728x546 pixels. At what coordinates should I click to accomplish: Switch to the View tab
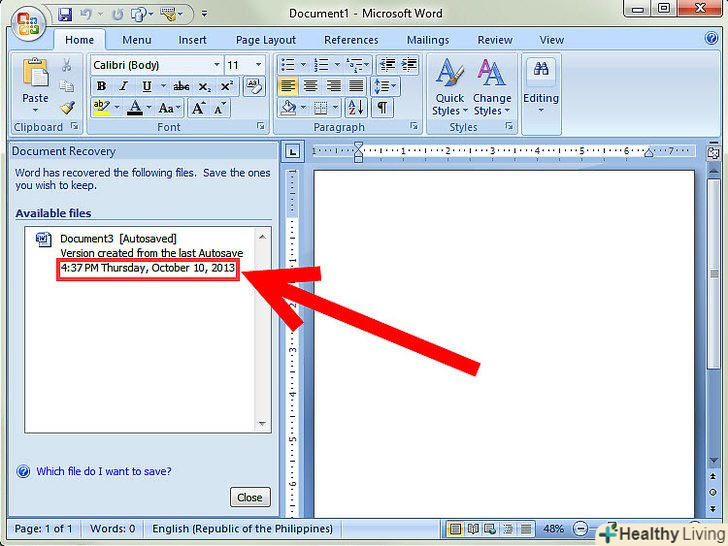point(552,40)
